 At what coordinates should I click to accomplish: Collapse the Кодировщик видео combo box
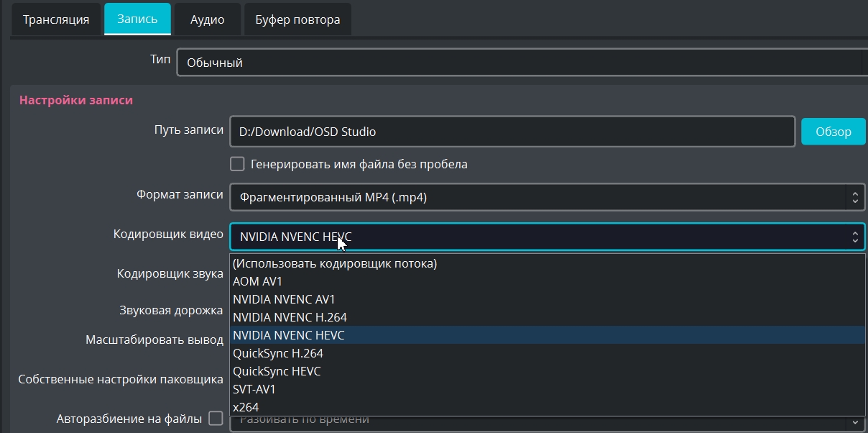[539, 237]
